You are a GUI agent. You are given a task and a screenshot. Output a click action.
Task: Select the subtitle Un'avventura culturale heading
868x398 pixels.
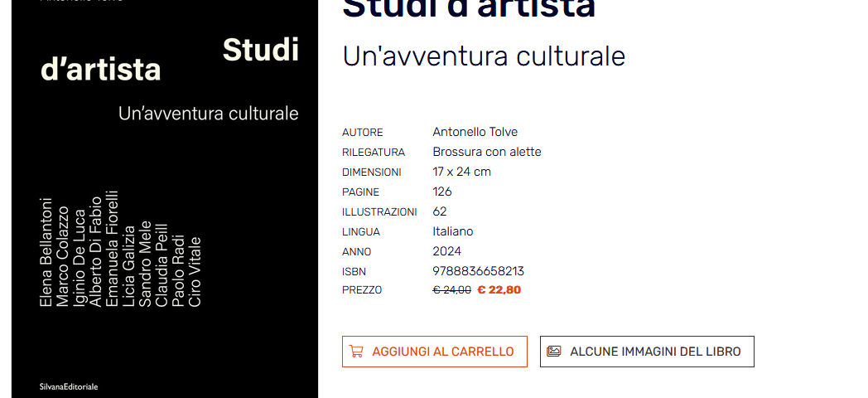(x=484, y=56)
